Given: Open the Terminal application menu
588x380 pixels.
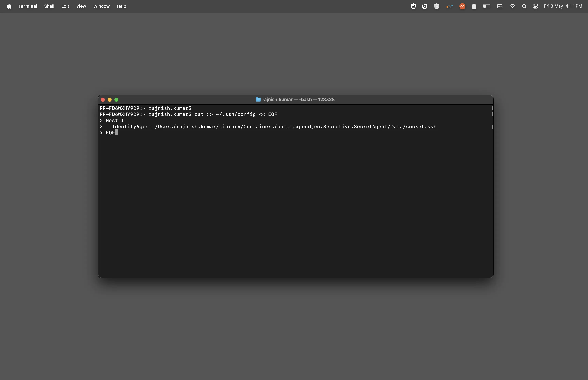Looking at the screenshot, I should pyautogui.click(x=28, y=6).
